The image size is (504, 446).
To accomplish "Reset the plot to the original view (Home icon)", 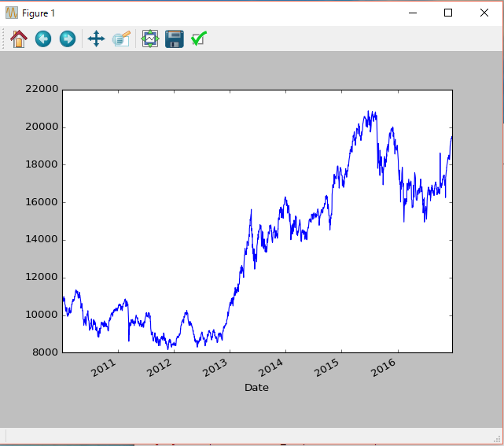I will click(x=19, y=39).
